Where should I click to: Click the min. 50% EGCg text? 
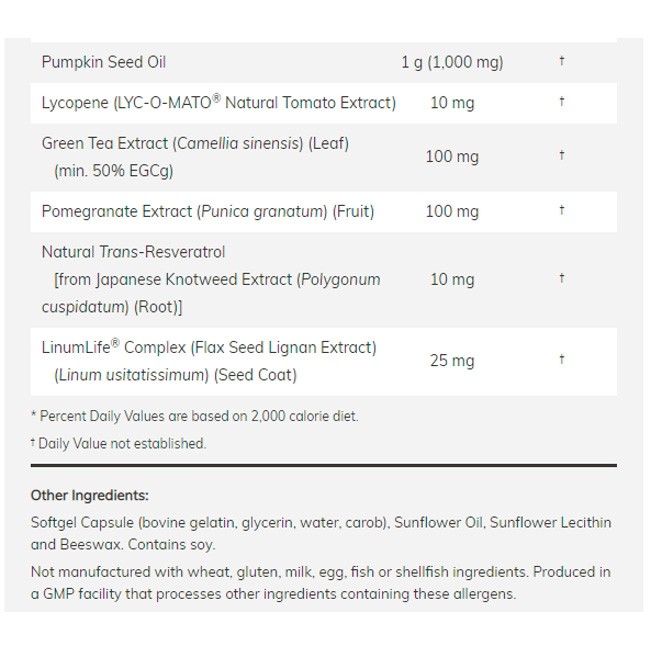(x=114, y=171)
